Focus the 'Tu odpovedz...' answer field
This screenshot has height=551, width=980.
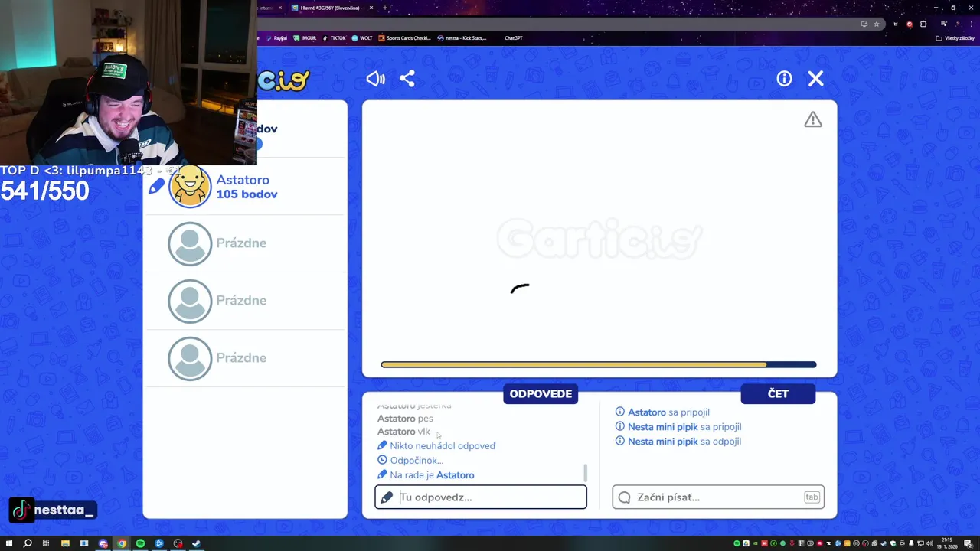pyautogui.click(x=481, y=497)
